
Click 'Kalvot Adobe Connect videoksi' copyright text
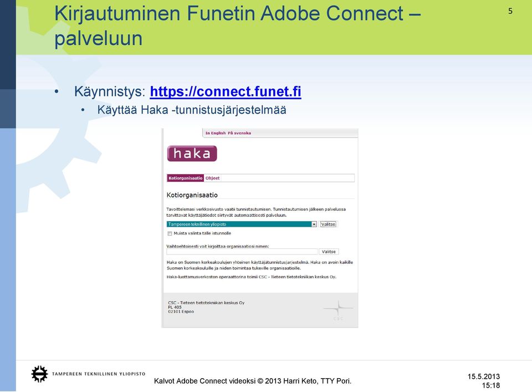(x=253, y=381)
